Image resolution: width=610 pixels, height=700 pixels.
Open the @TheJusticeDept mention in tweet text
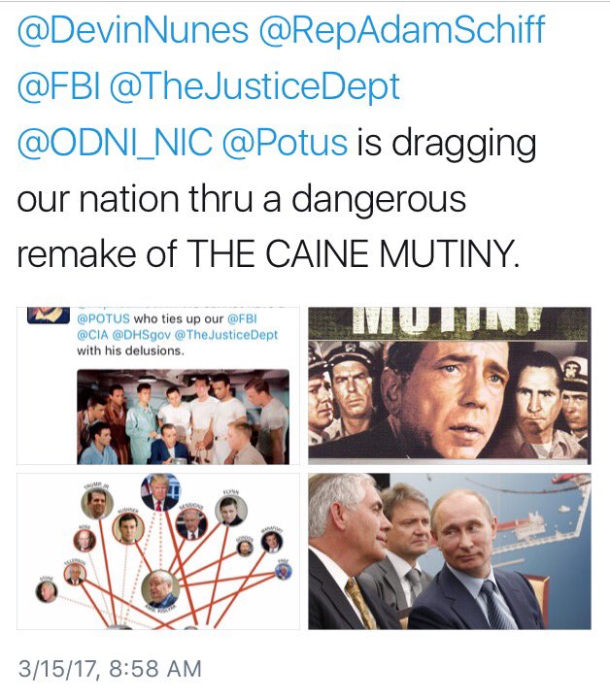coord(254,86)
